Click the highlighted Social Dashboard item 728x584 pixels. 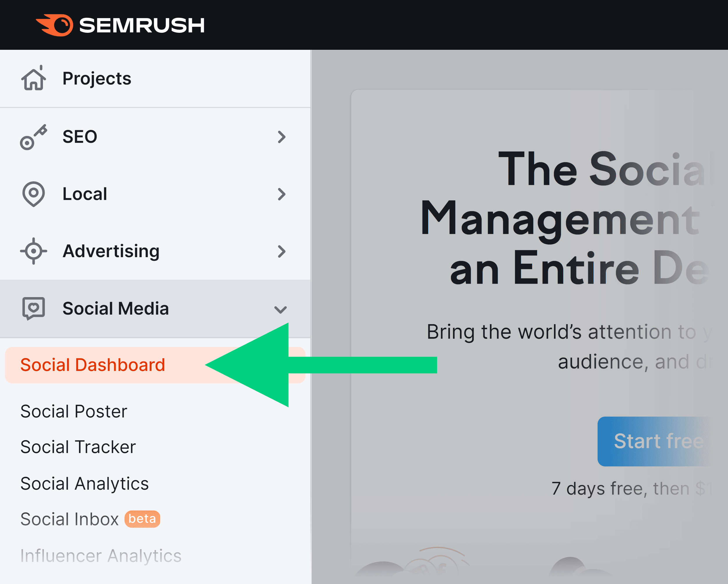coord(93,365)
